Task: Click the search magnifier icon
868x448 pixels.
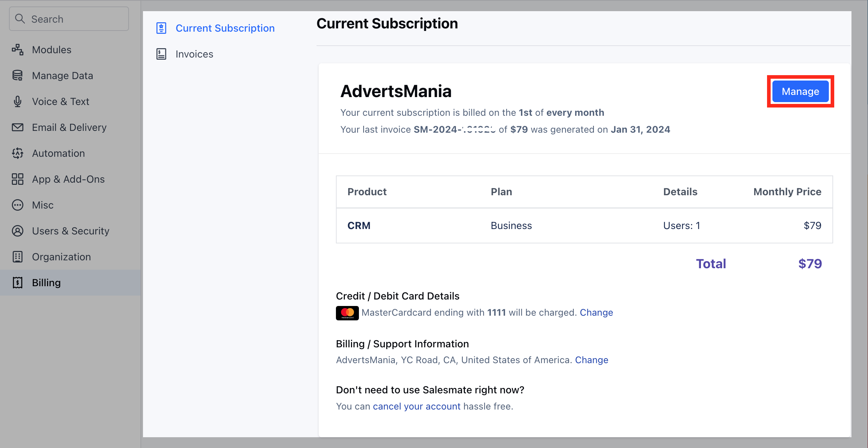Action: 20,19
